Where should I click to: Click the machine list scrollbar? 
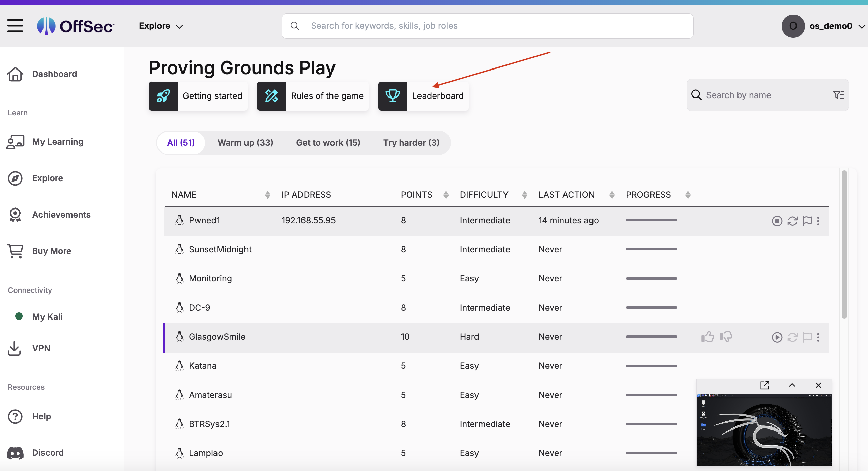pyautogui.click(x=844, y=245)
